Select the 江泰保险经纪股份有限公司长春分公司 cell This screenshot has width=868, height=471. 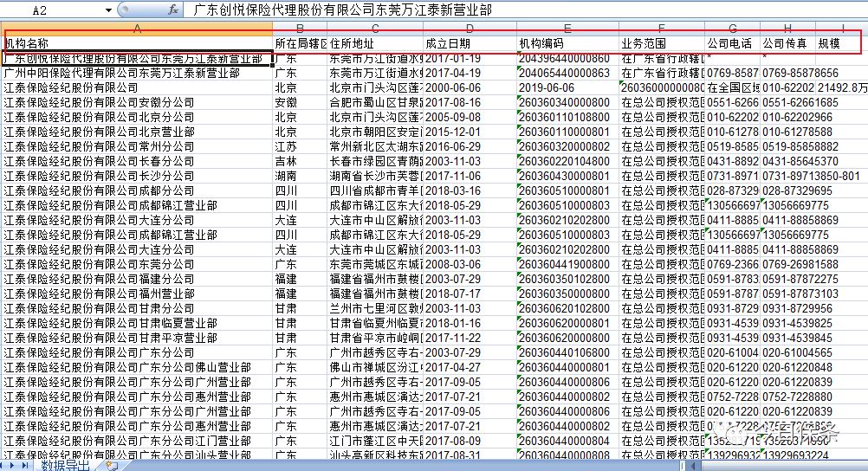(137, 161)
